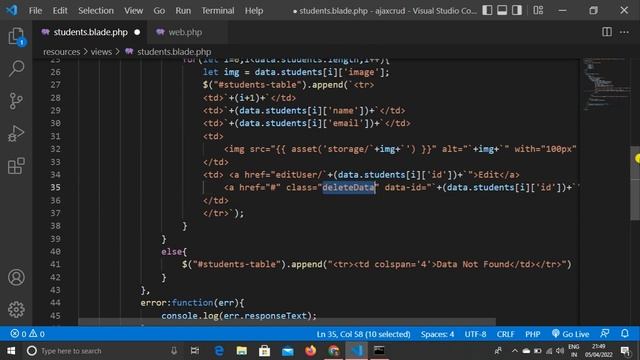Click 'resources' breadcrumb
The width and height of the screenshot is (640, 360).
(x=62, y=52)
